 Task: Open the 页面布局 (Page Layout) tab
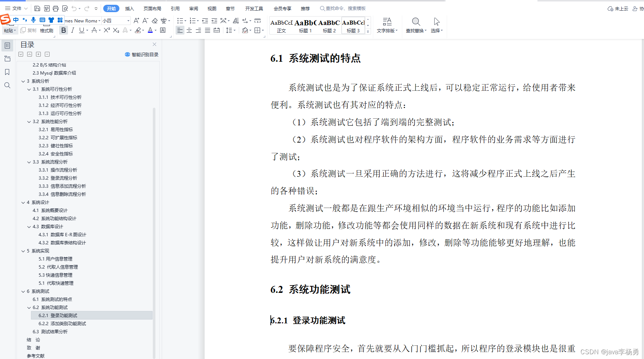click(x=152, y=8)
